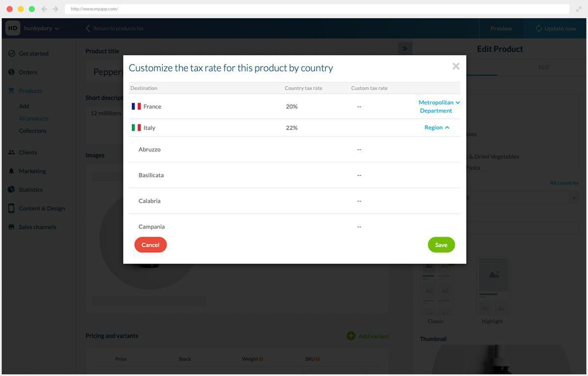Close the tax rate dialog
588x376 pixels.
456,66
